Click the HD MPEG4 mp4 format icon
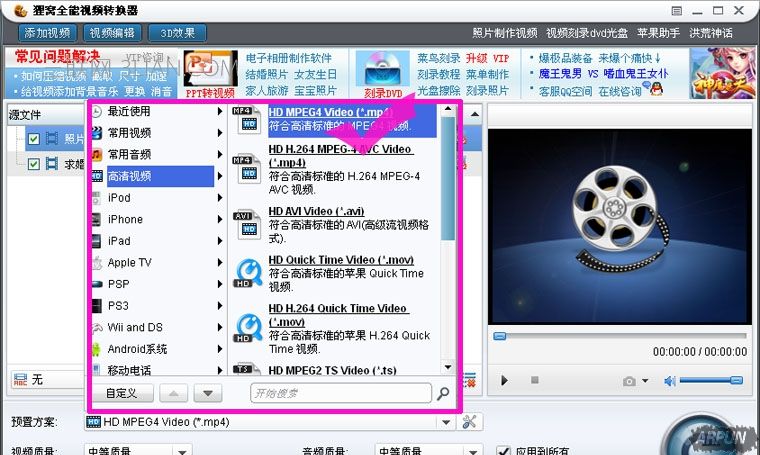 [248, 119]
